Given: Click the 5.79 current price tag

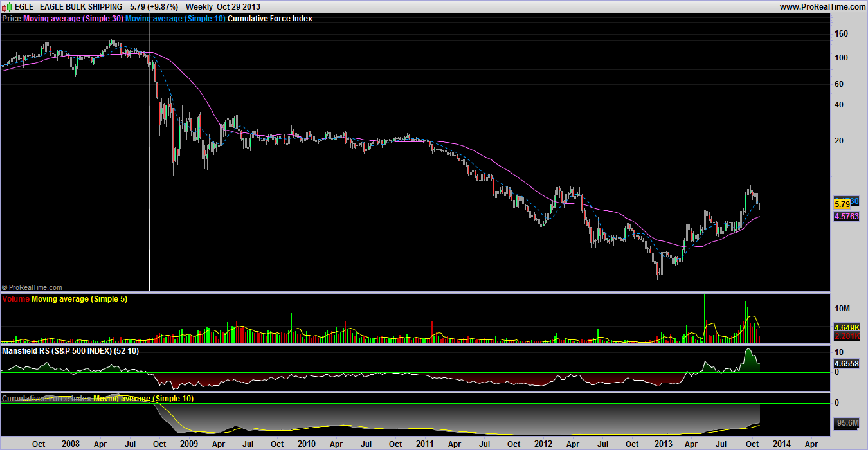Looking at the screenshot, I should [x=842, y=204].
